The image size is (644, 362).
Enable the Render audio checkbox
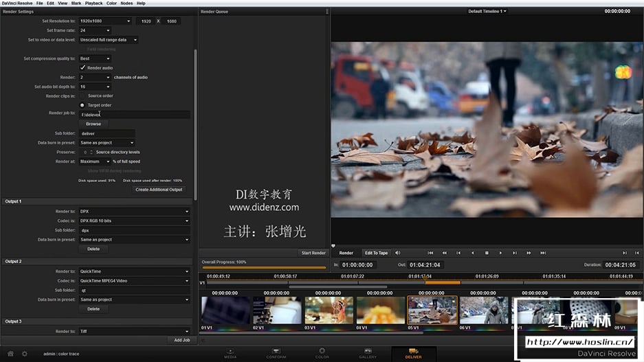(82, 67)
